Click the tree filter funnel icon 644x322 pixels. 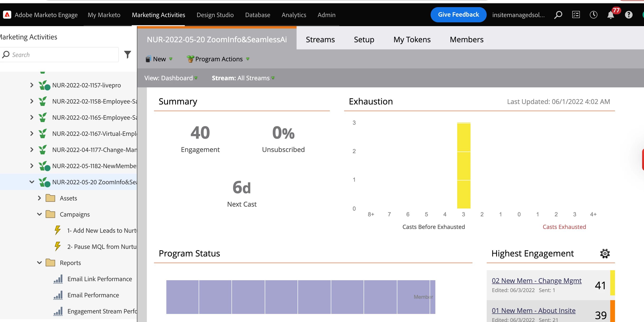128,54
